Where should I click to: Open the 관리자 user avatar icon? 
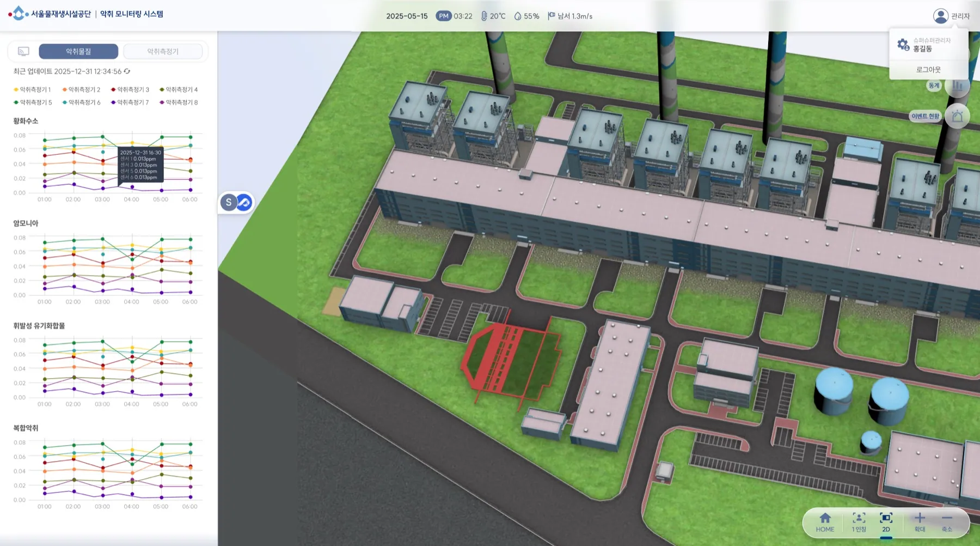[940, 16]
